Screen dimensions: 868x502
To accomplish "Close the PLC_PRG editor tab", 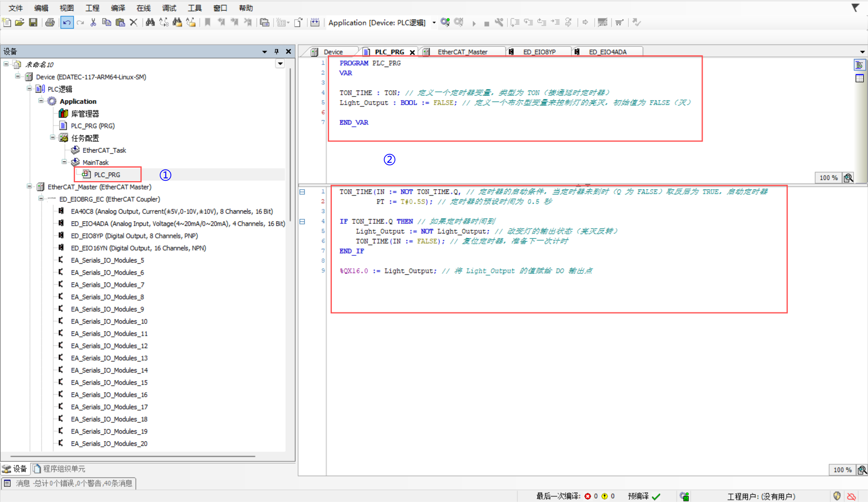I will point(412,52).
